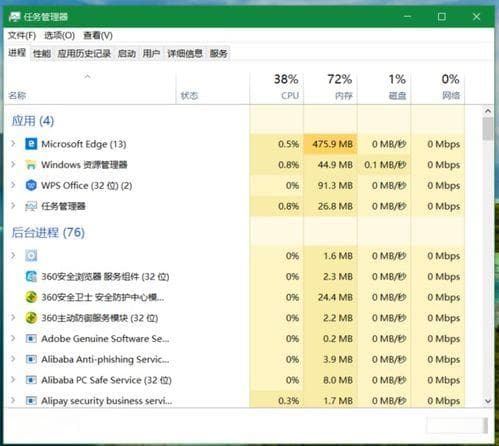Click the Microsoft Edge app icon
The width and height of the screenshot is (499, 446).
[31, 144]
